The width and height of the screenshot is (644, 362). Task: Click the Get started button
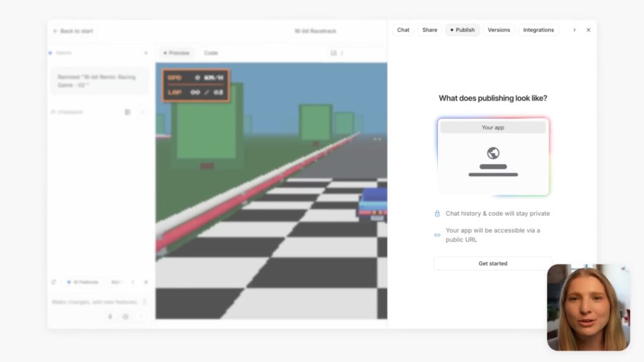pyautogui.click(x=493, y=263)
